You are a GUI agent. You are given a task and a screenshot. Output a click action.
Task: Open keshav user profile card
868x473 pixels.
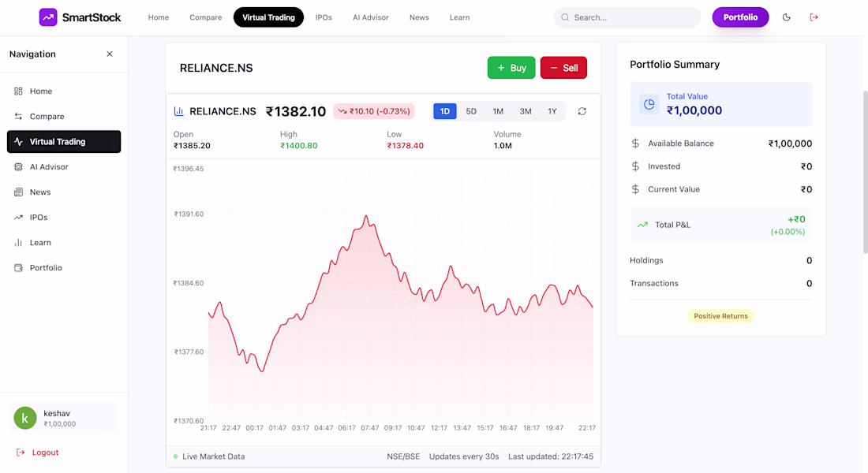click(64, 418)
